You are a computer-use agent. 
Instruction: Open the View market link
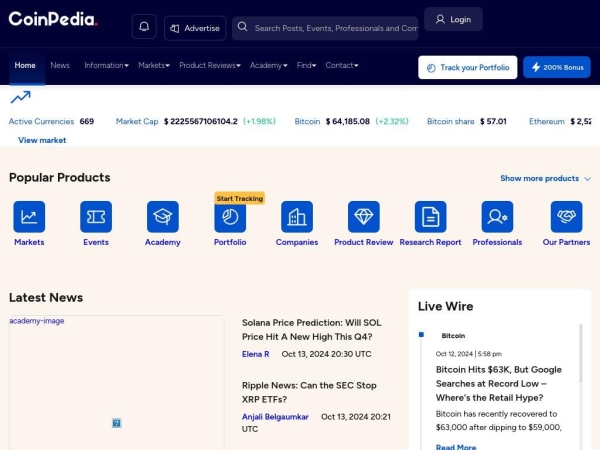click(x=42, y=140)
